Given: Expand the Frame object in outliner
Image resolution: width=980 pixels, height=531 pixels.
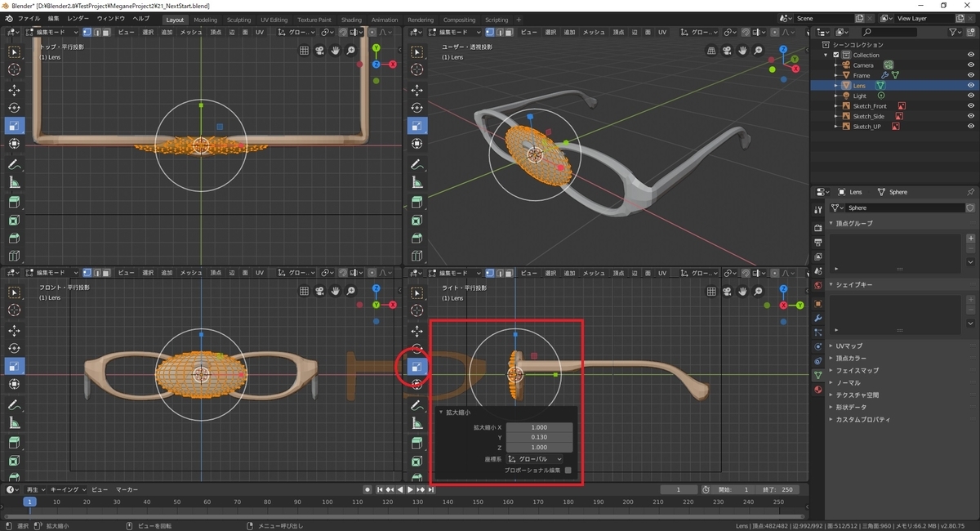Looking at the screenshot, I should [x=836, y=75].
